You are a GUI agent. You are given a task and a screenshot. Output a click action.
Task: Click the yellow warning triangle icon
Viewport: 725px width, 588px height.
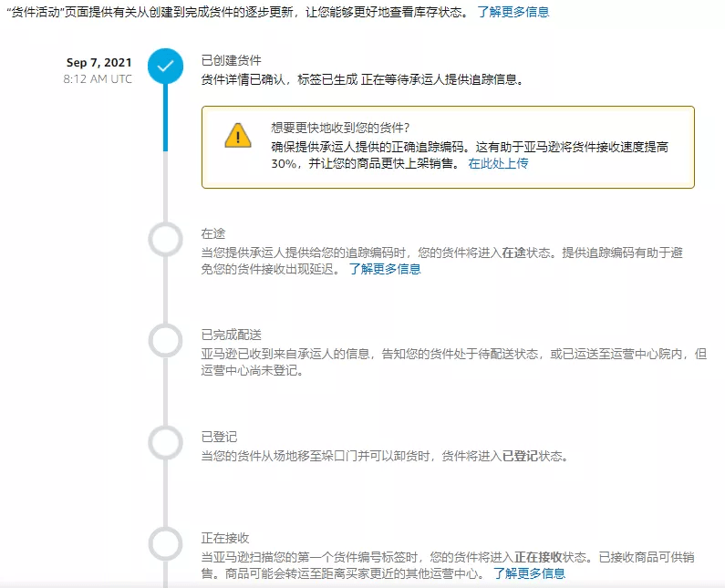pyautogui.click(x=237, y=137)
